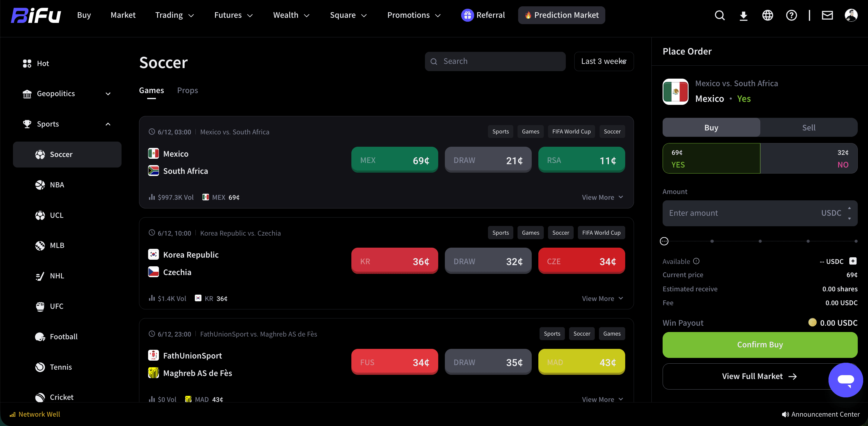Open the Referral gift icon link

[483, 15]
